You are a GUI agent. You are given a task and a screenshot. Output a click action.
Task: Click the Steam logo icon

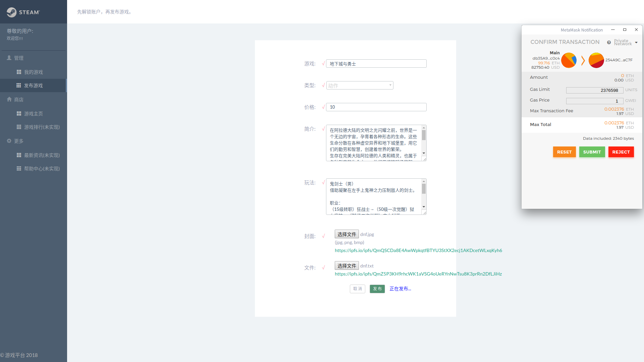coord(11,12)
